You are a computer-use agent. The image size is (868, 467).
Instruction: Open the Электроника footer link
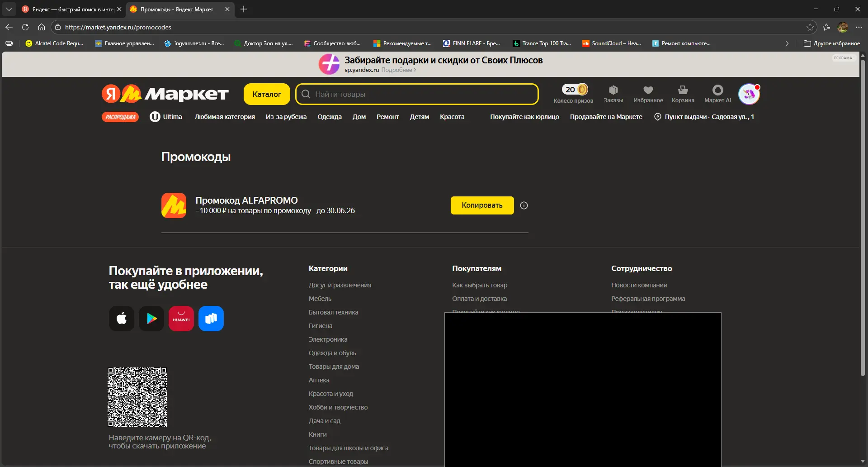328,339
